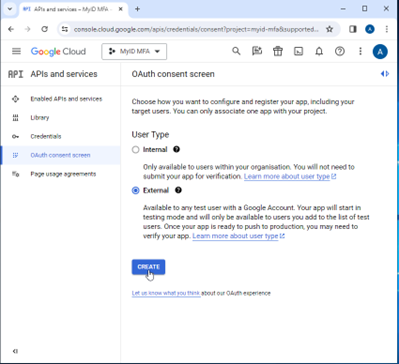Show help tooltip for External
Image resolution: width=399 pixels, height=364 pixels.
click(178, 190)
